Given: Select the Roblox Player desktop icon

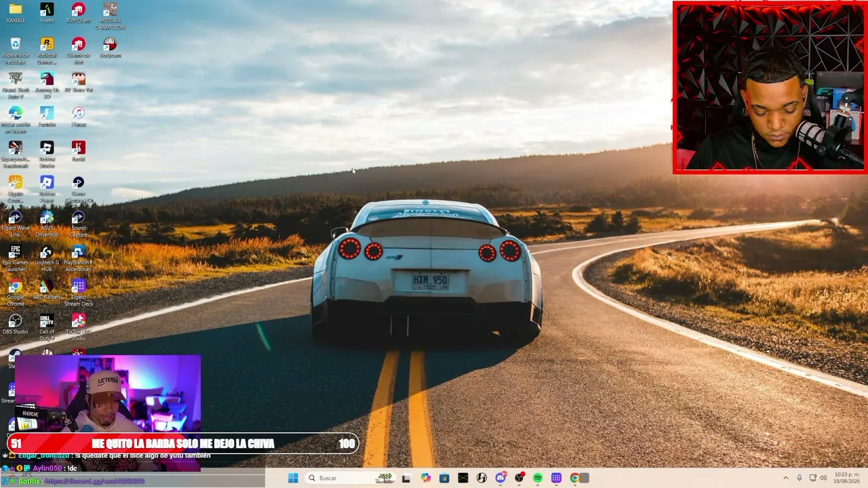Looking at the screenshot, I should tap(47, 189).
